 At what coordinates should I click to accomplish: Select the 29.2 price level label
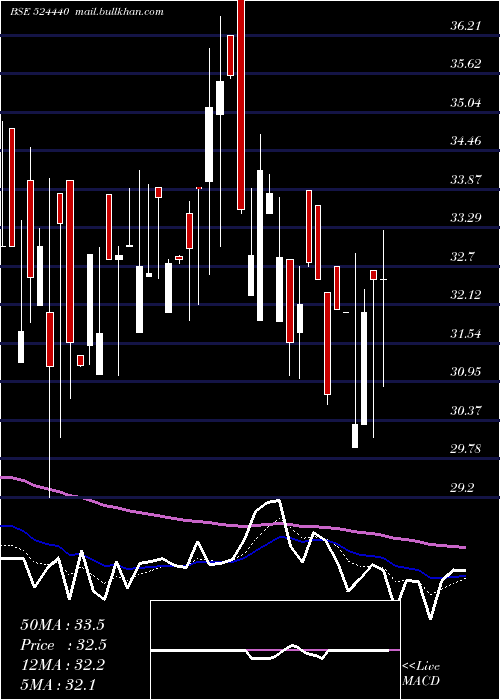(462, 488)
